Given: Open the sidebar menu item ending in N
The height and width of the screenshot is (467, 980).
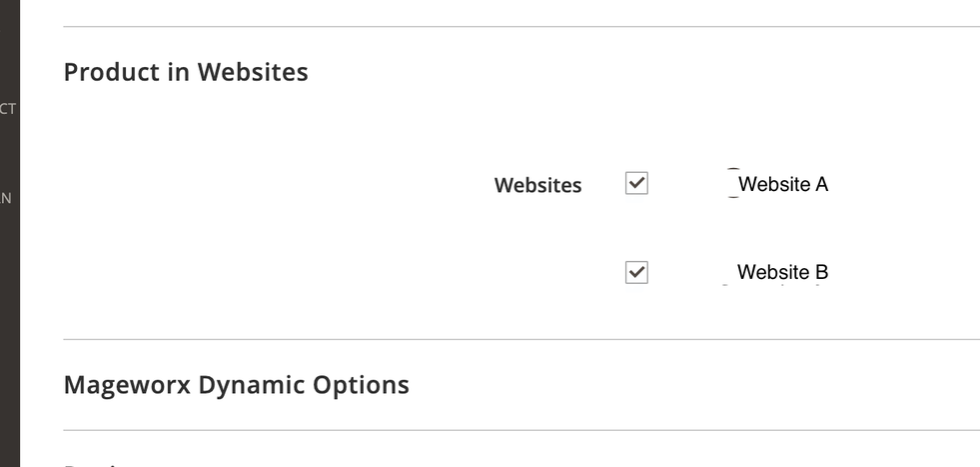Looking at the screenshot, I should pos(7,197).
